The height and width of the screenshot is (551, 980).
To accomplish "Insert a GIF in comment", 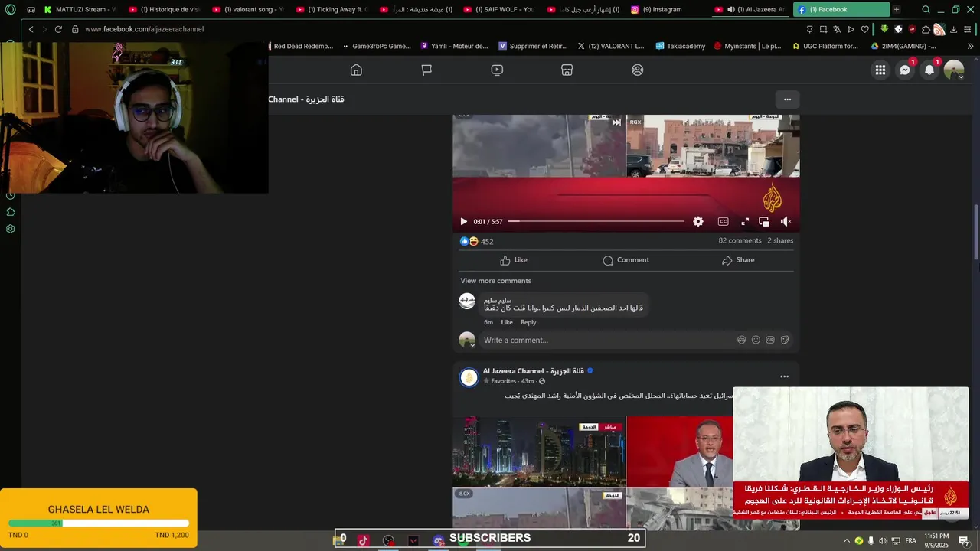I will tap(770, 340).
